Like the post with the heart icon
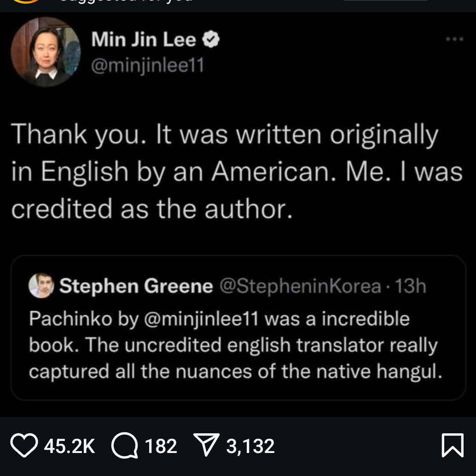The height and width of the screenshot is (476, 476). tap(24, 446)
